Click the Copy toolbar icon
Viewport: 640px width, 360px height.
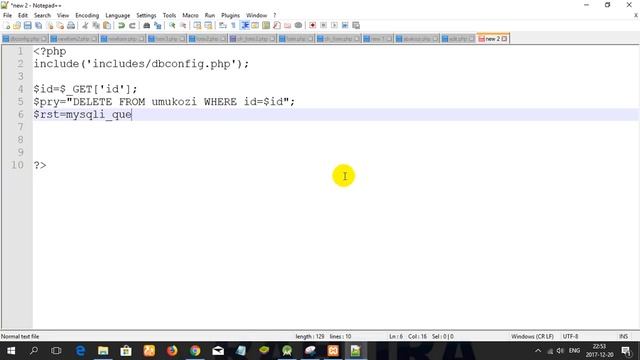tap(96, 25)
